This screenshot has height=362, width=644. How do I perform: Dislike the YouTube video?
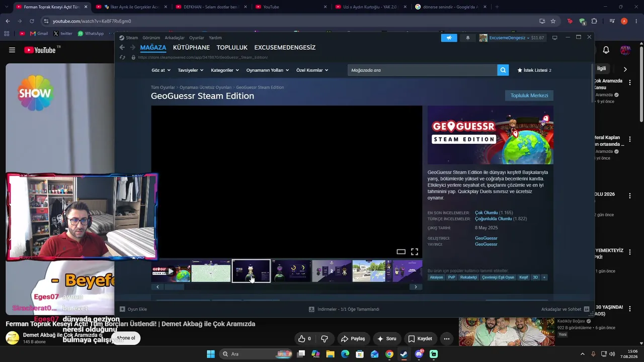click(x=325, y=339)
